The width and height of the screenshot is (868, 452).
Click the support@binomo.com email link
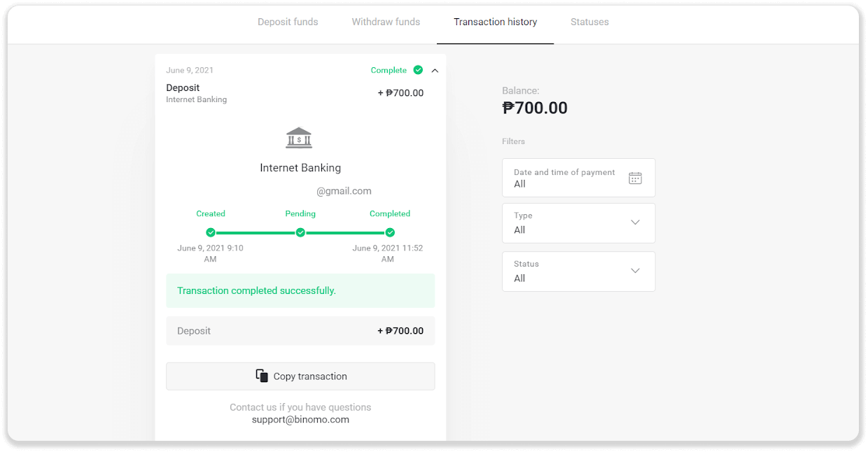click(x=300, y=420)
